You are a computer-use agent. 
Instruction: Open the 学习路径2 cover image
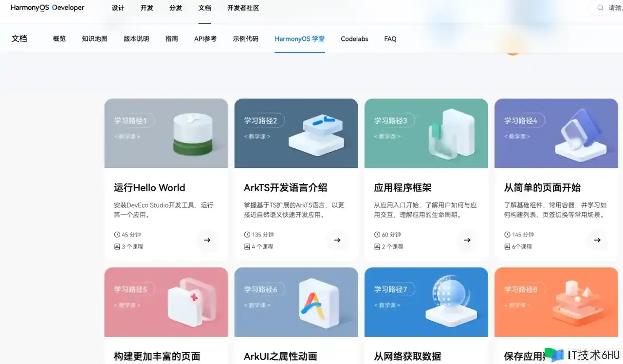point(296,133)
